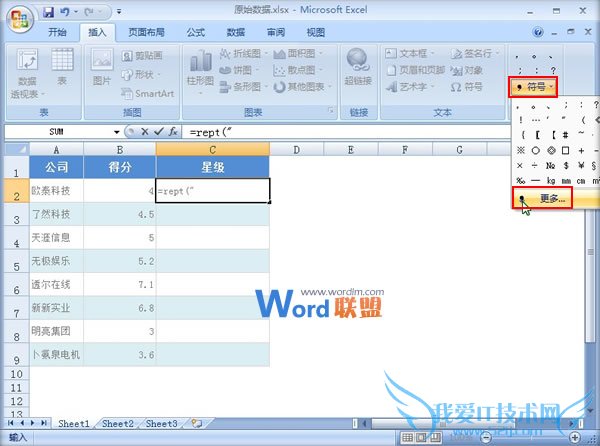
Task: Open 页眉和页脚 header and footer
Action: coord(416,70)
